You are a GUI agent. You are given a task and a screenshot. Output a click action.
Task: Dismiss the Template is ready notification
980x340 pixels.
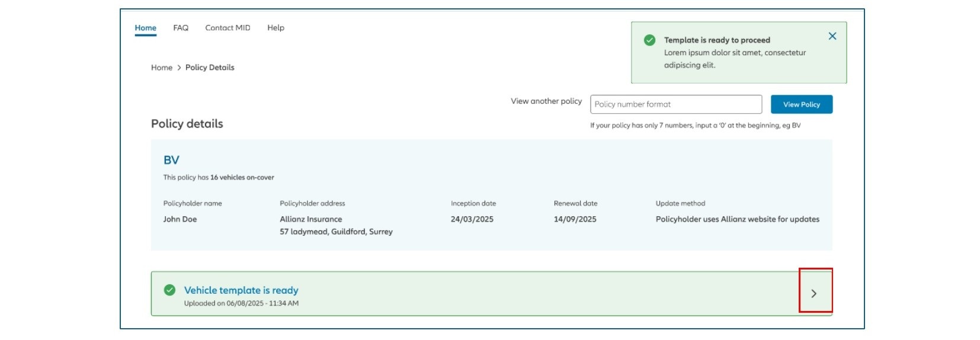point(832,36)
